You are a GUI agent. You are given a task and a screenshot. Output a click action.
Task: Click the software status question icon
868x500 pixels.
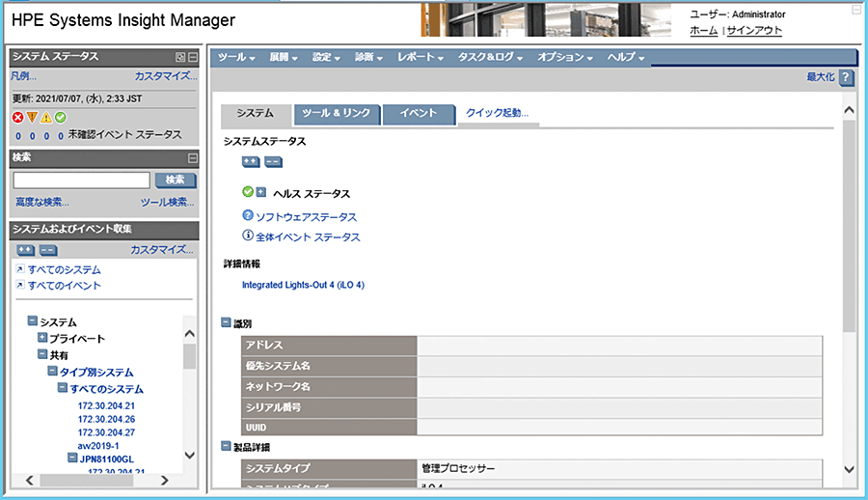pos(248,215)
